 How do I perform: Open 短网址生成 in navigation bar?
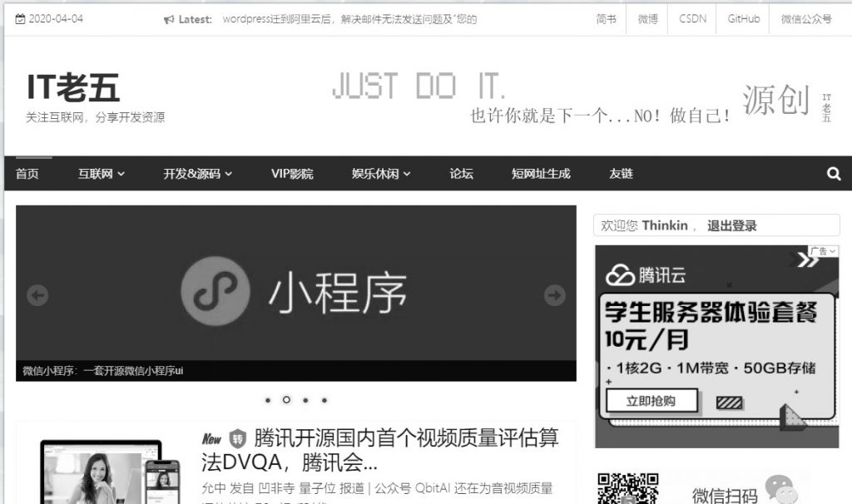click(541, 174)
